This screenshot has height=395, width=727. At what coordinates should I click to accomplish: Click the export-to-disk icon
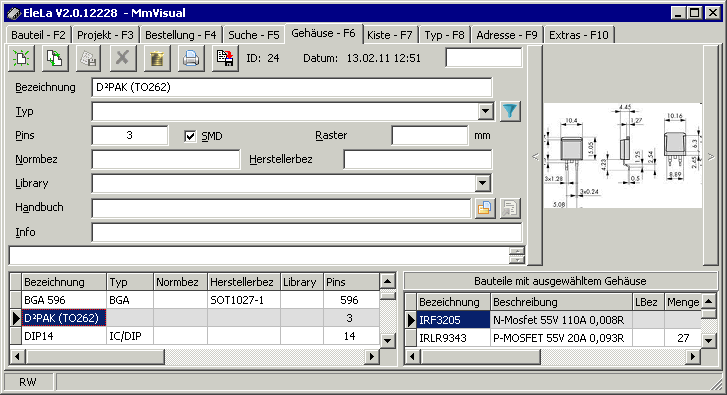point(225,58)
